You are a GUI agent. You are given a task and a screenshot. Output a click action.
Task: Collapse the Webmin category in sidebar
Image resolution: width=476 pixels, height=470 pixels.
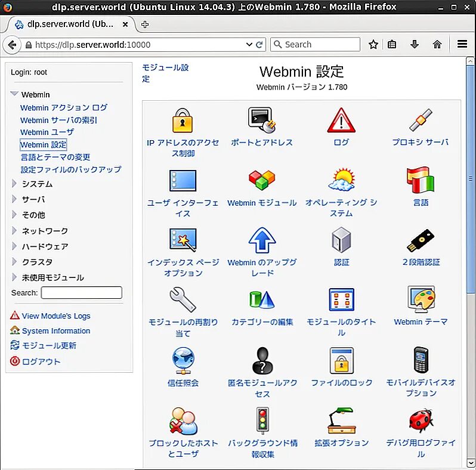[14, 94]
